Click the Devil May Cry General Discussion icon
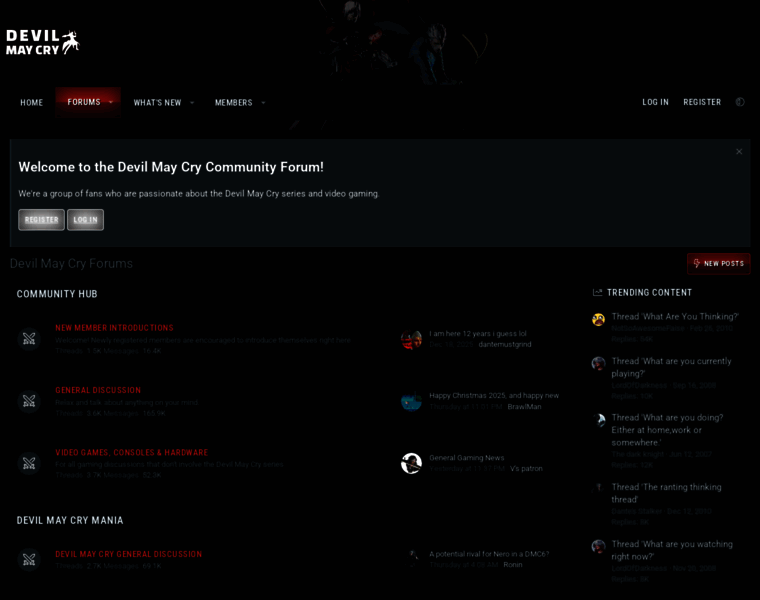Screen dimensions: 760x600 29,560
